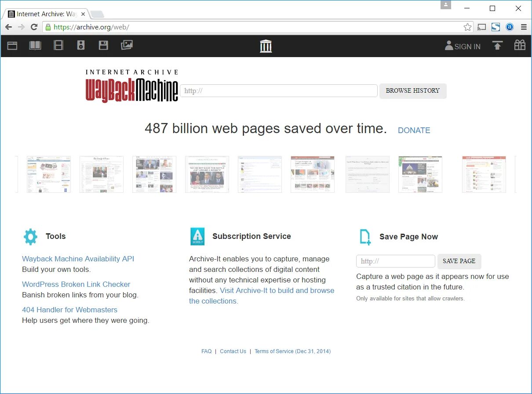Open the Texts (book) section icon
This screenshot has width=532, height=394.
click(x=35, y=45)
